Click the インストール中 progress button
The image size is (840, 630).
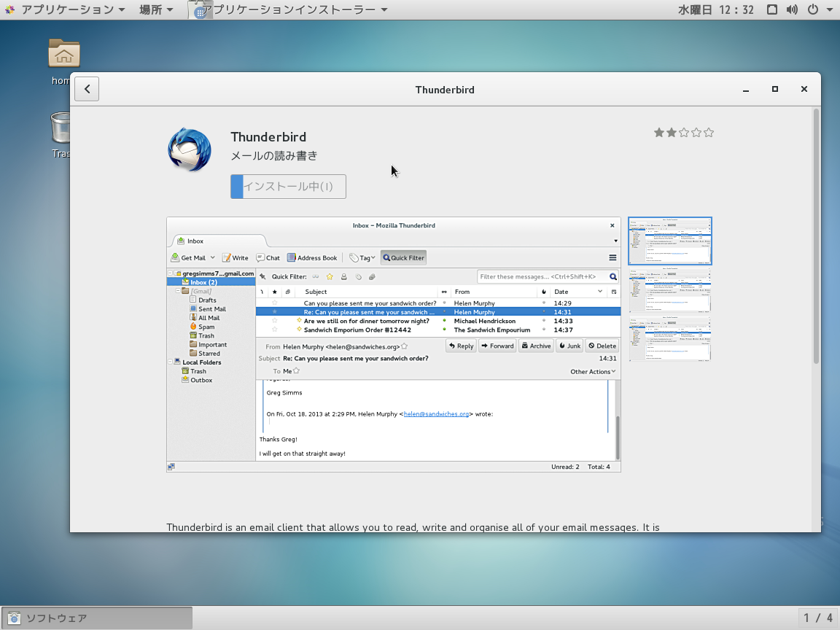pos(288,187)
